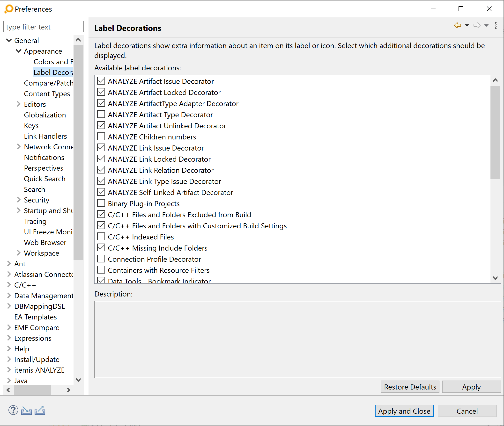Click decorations list scroll up arrow
This screenshot has width=504, height=426.
(495, 80)
